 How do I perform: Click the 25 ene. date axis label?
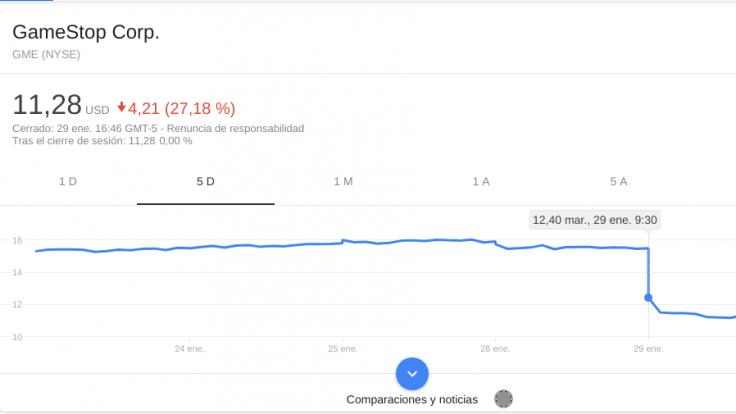342,349
